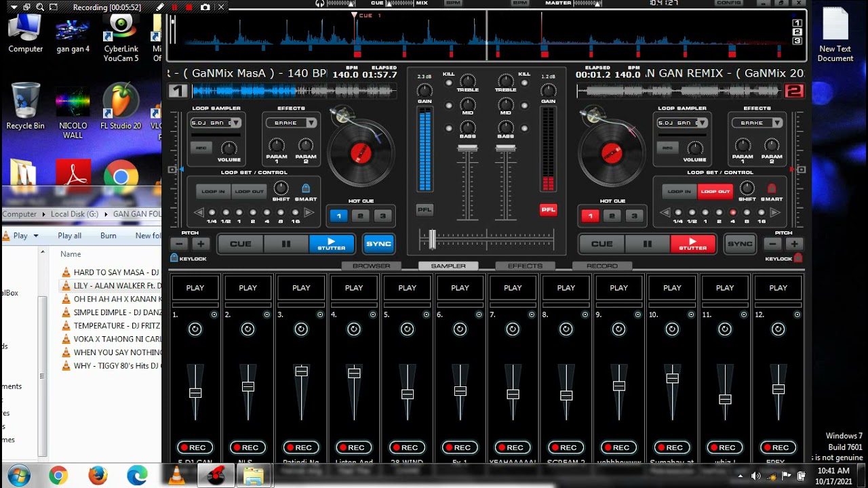868x488 pixels.
Task: Click sampler slot 4 volume fader
Action: coord(354,373)
